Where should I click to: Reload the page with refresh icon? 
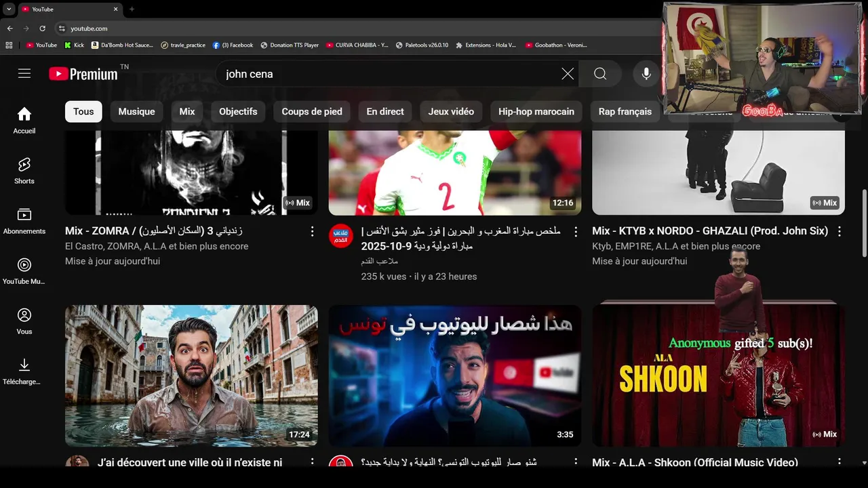[x=42, y=28]
